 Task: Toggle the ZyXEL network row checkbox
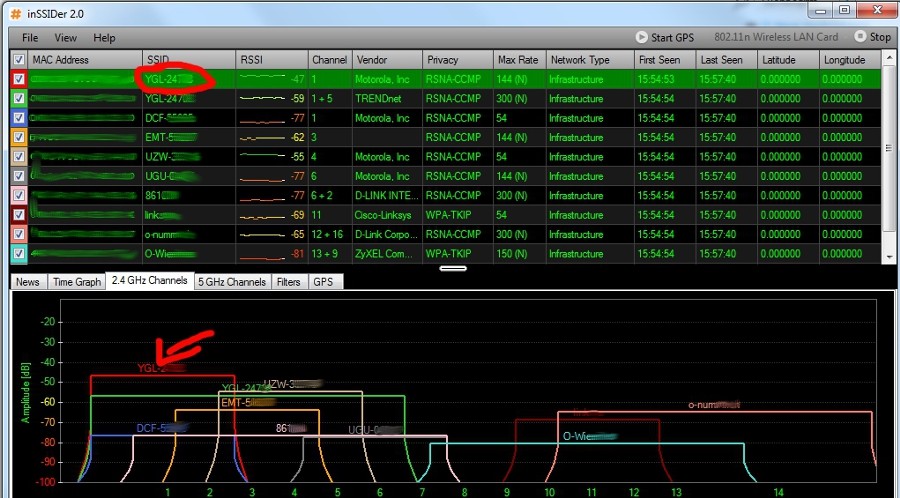tap(19, 254)
